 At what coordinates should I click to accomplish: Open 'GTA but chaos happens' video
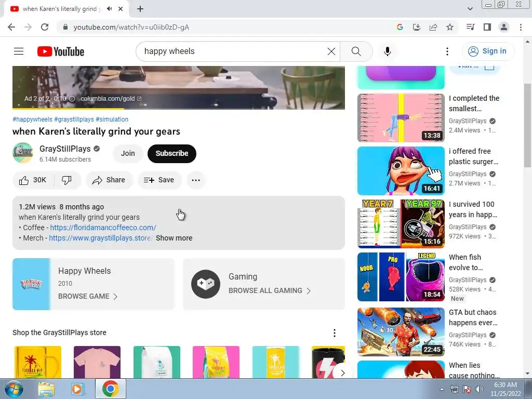pyautogui.click(x=401, y=332)
